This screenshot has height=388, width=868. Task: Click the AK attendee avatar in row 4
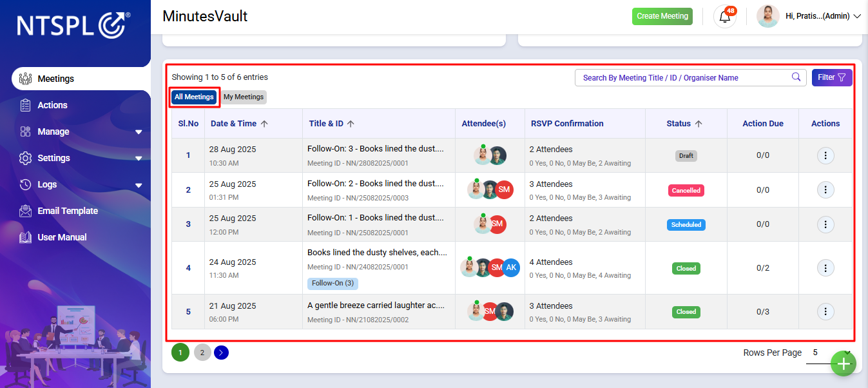click(511, 267)
